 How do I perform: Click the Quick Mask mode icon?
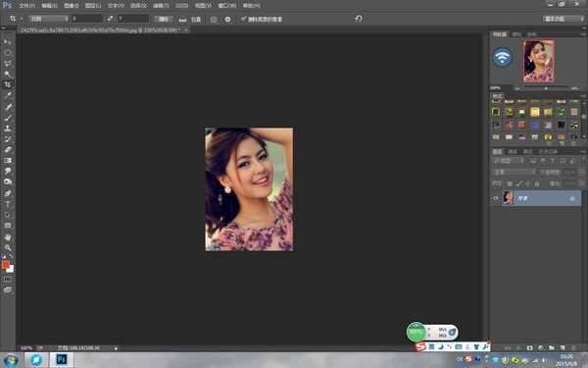[8, 280]
